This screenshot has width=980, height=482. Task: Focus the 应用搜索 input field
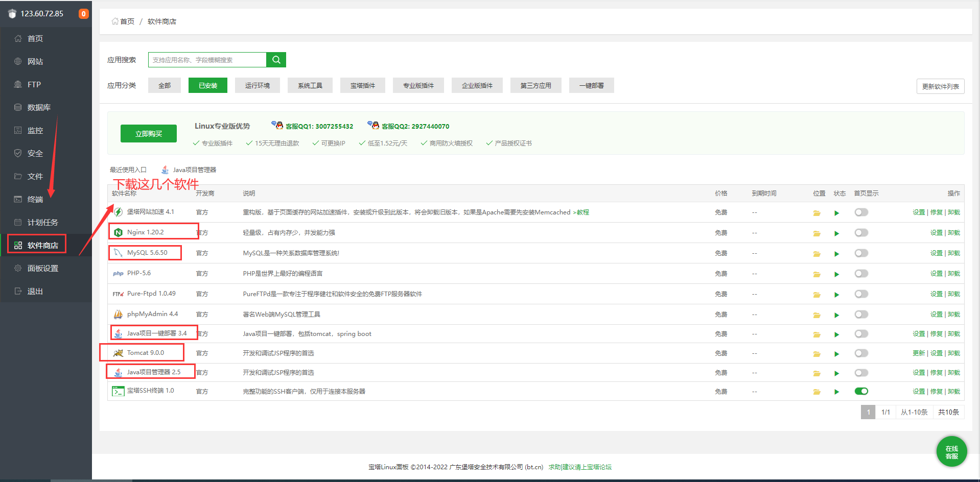click(207, 60)
